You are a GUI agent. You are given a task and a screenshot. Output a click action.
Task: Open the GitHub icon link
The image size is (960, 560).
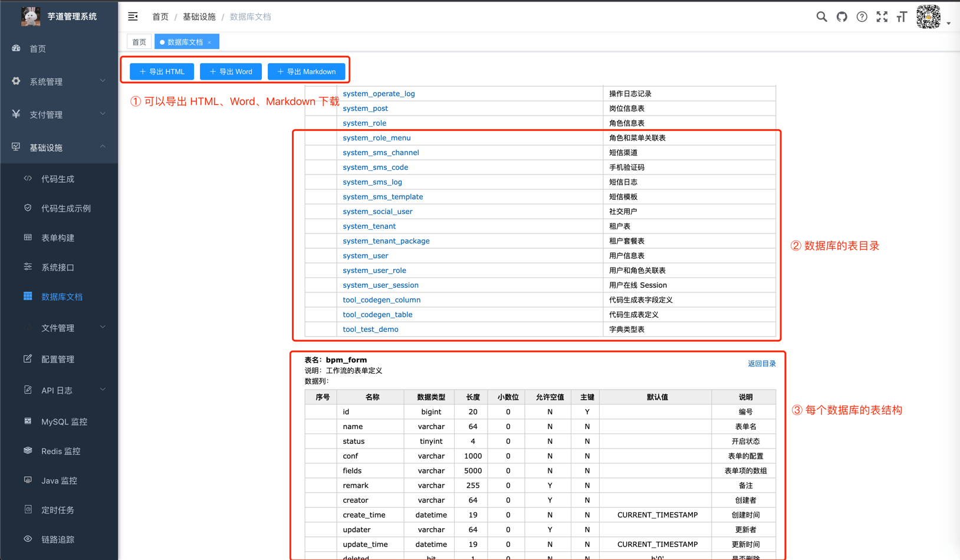tap(841, 17)
